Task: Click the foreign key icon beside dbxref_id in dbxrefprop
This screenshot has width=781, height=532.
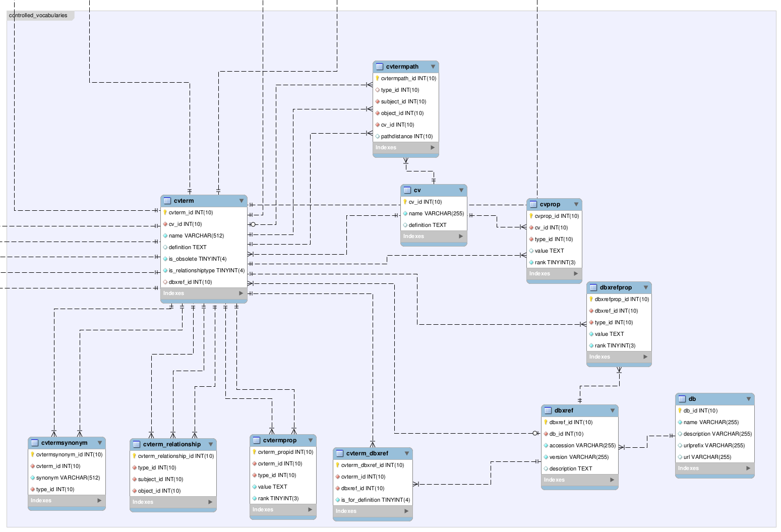Action: click(591, 311)
